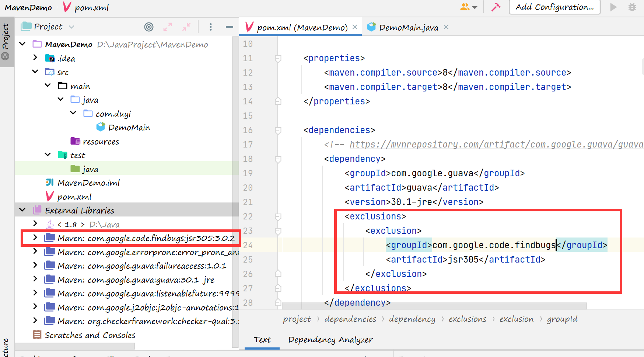Click the pom.xml Maven icon in tree
This screenshot has width=644, height=357.
tap(50, 196)
